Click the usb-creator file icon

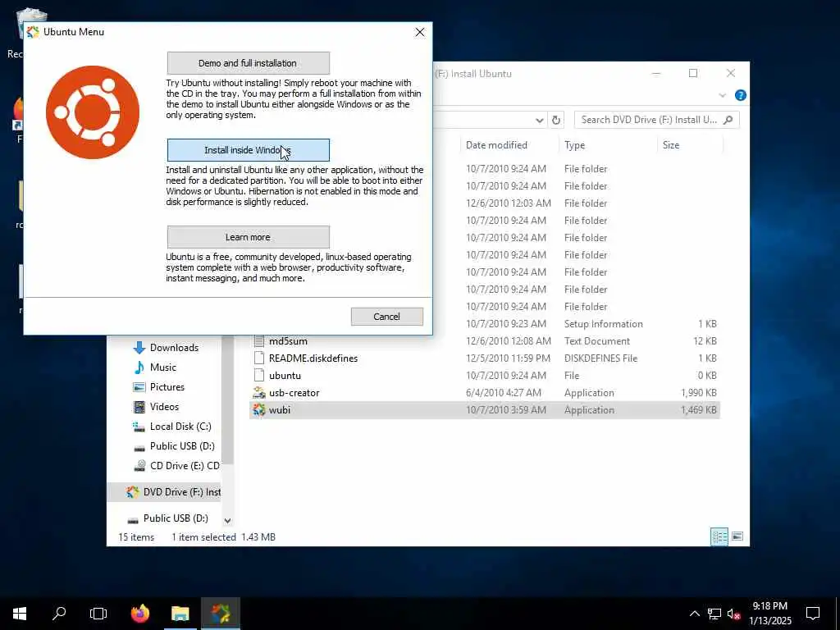(x=259, y=393)
